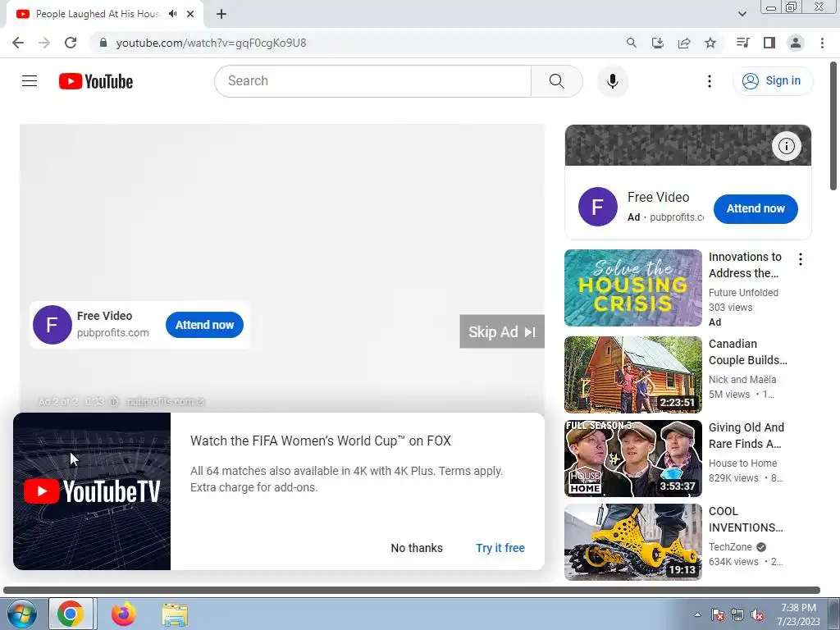Mute the tab via the speaker icon
Image resolution: width=840 pixels, height=630 pixels.
tap(172, 14)
